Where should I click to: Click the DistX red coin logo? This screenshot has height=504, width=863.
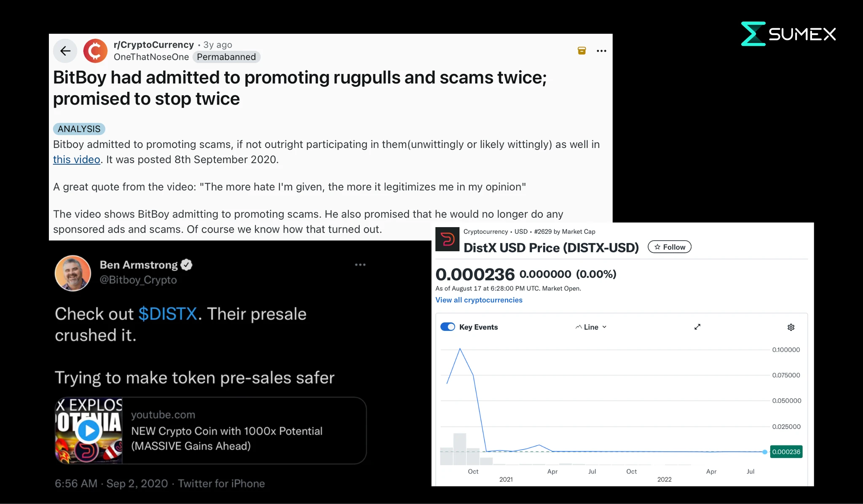click(x=447, y=239)
